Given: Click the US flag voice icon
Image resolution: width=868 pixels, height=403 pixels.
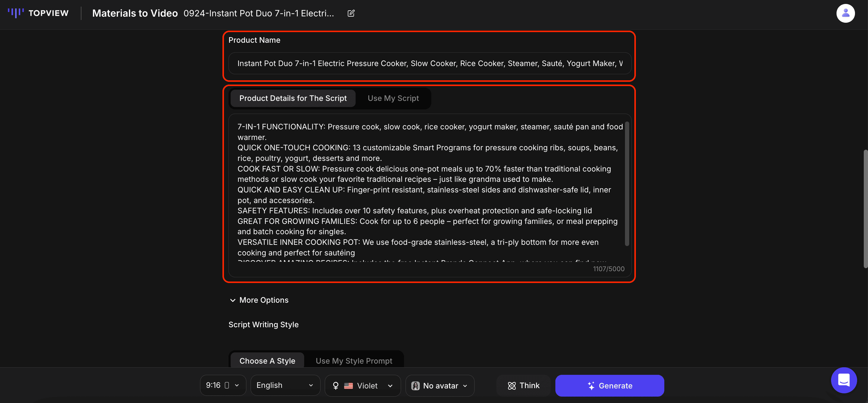Looking at the screenshot, I should coord(348,385).
